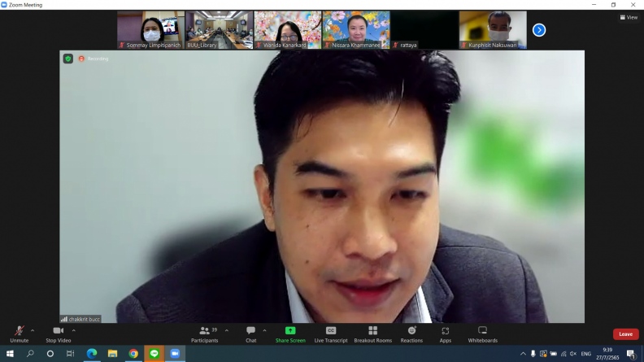Open the View layout menu

pos(629,17)
